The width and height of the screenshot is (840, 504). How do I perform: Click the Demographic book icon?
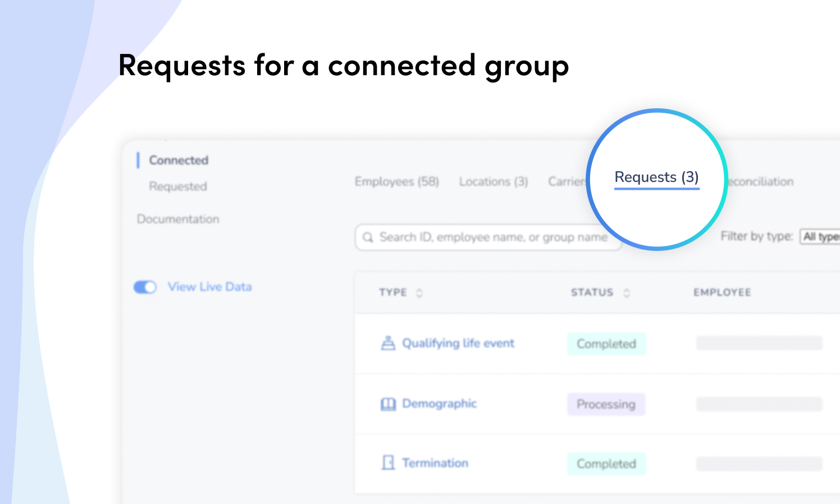point(388,404)
